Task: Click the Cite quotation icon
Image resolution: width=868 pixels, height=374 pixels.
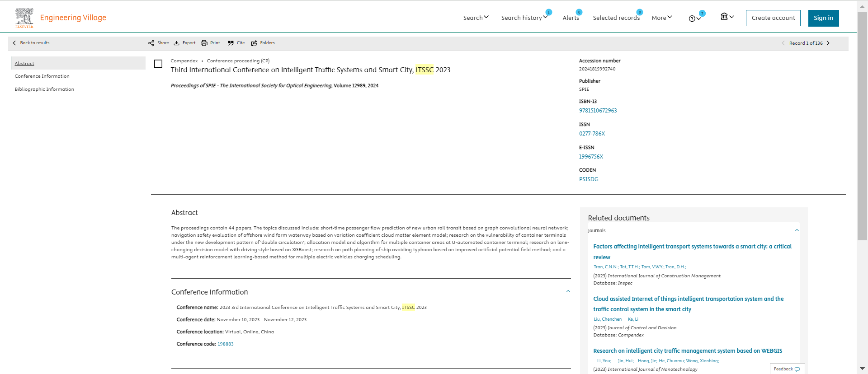Action: pos(231,43)
